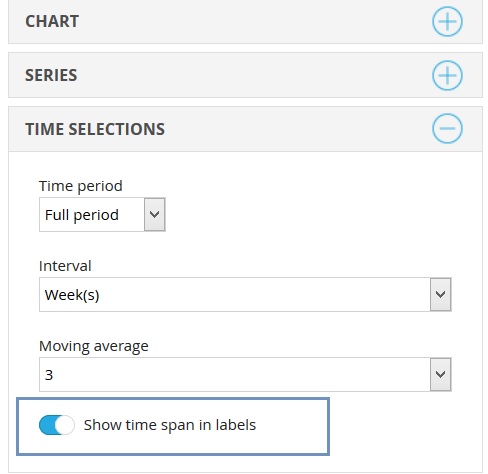
Task: Open the Full period combo box
Action: 102,214
